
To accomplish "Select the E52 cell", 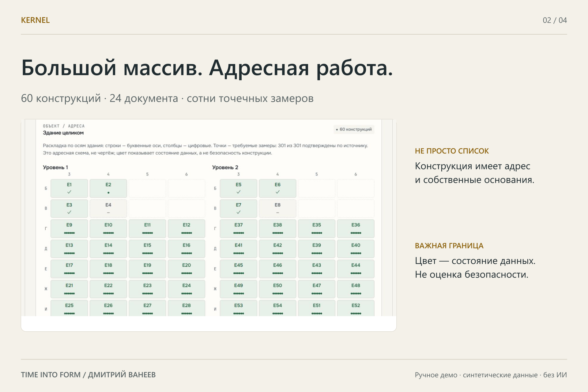I will tap(356, 308).
